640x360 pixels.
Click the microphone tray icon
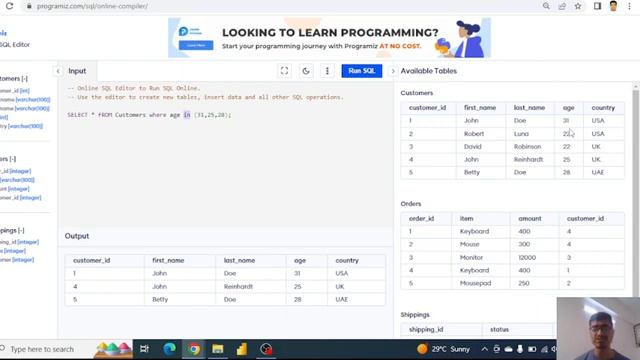click(x=520, y=349)
